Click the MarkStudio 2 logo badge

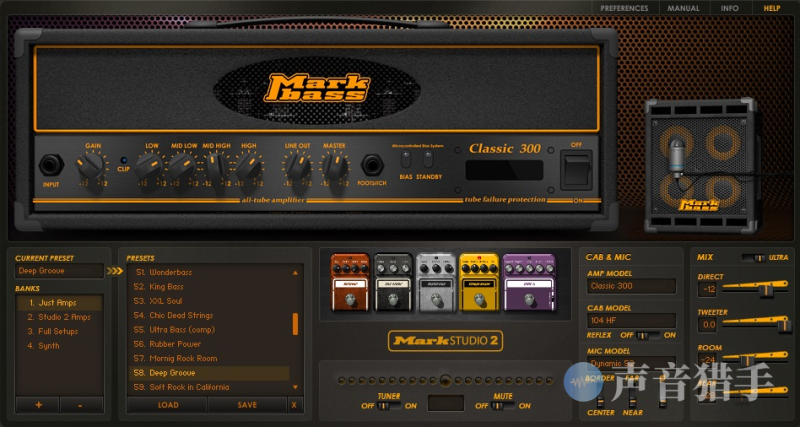(x=445, y=341)
